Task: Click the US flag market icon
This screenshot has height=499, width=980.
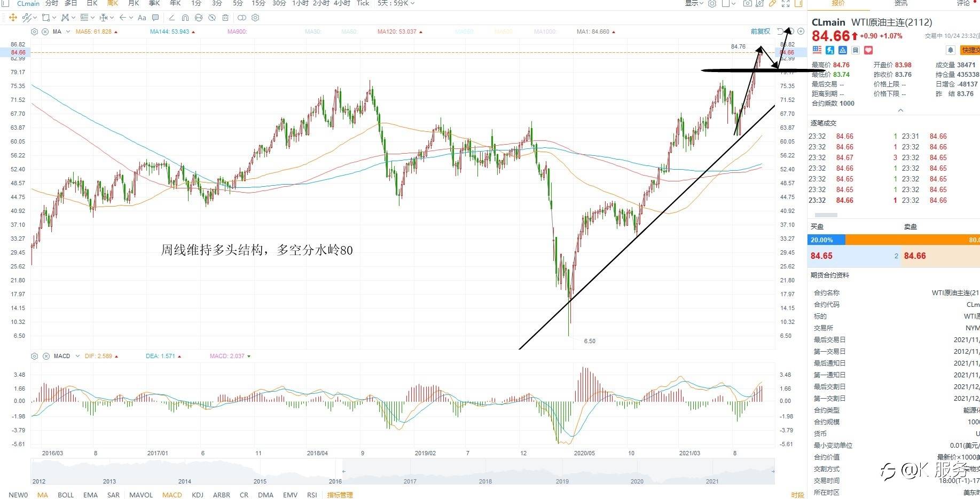Action: point(817,50)
